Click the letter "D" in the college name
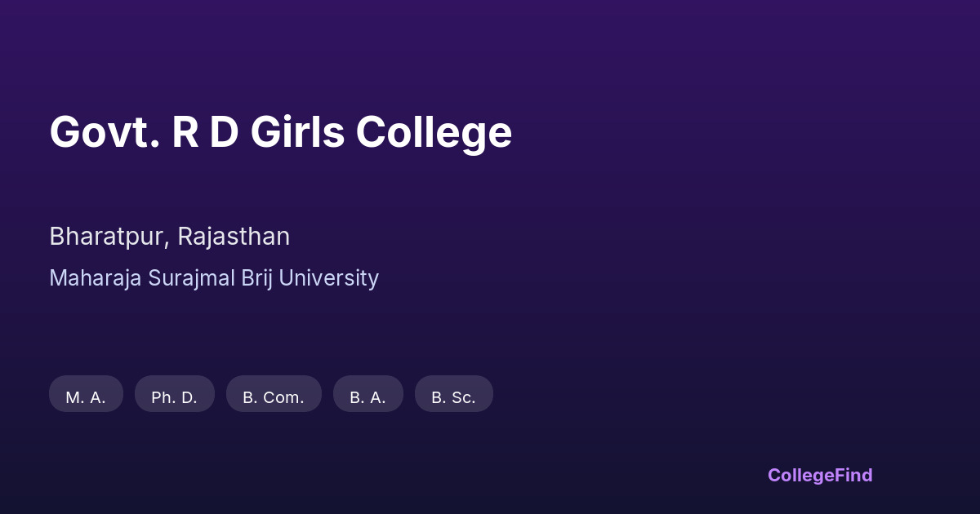This screenshot has width=980, height=514. [x=223, y=132]
